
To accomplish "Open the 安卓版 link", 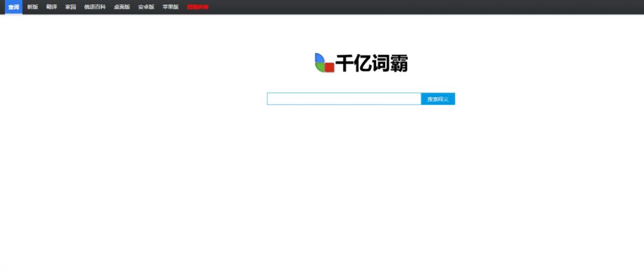I will 146,7.
